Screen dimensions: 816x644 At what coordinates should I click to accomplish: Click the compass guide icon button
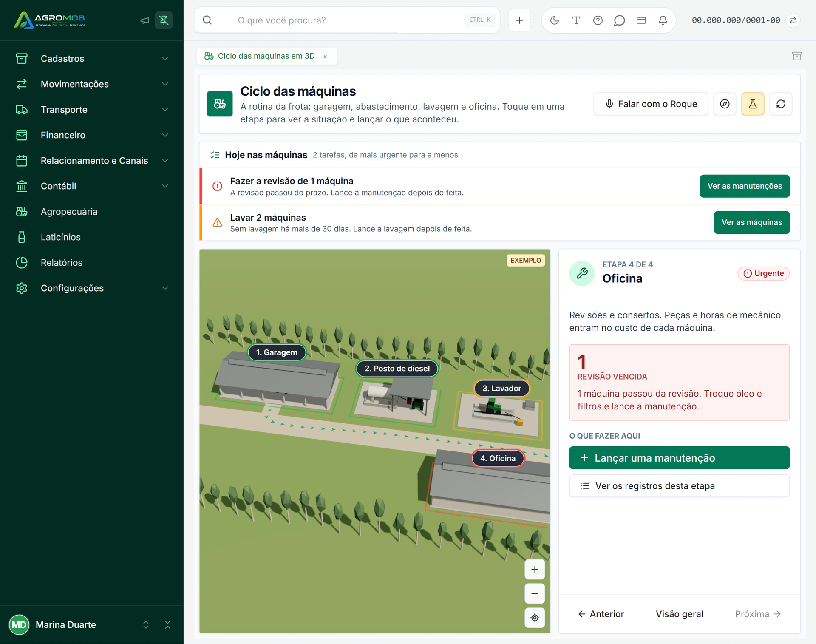(x=725, y=104)
